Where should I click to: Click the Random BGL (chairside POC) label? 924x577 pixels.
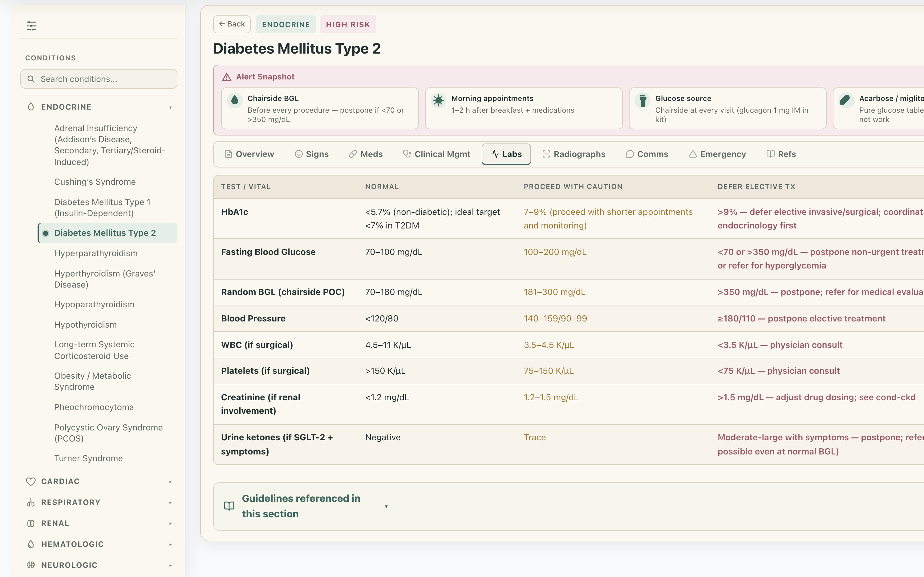(x=283, y=292)
